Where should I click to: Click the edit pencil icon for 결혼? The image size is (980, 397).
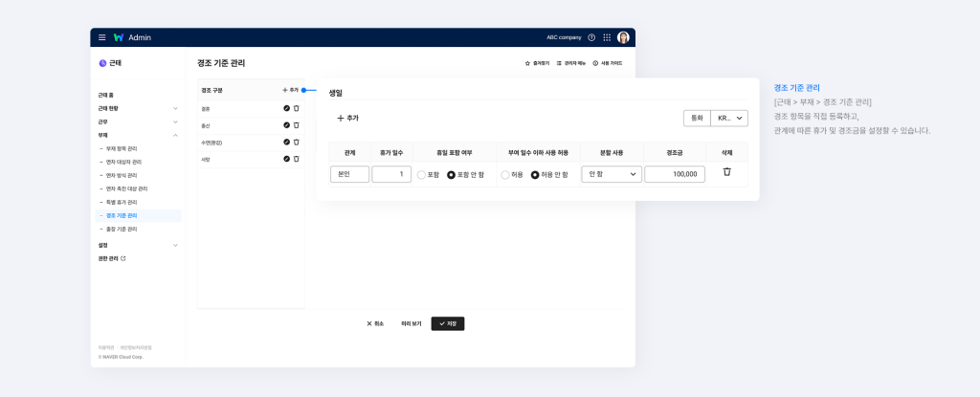[286, 109]
